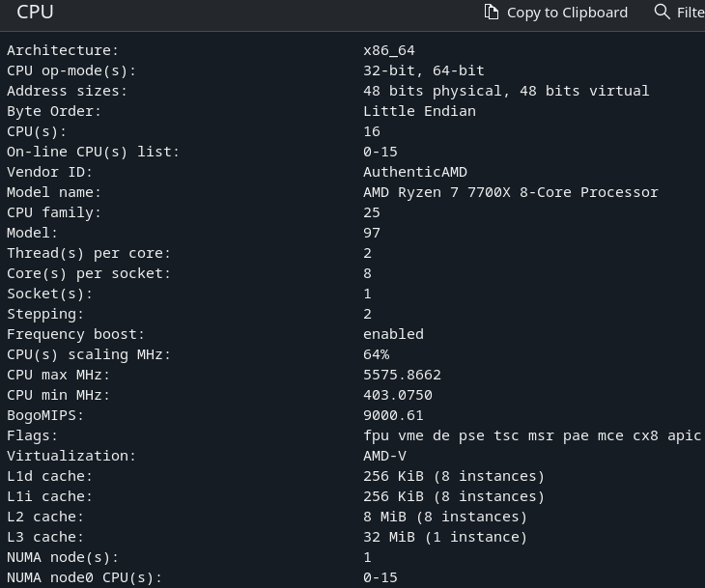Click the 'Stepping:' label

click(x=45, y=314)
